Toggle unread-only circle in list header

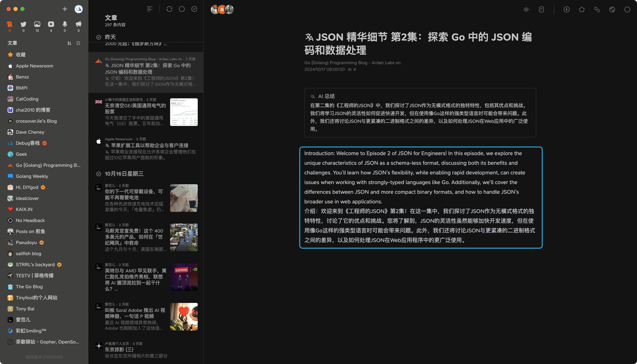182,9
